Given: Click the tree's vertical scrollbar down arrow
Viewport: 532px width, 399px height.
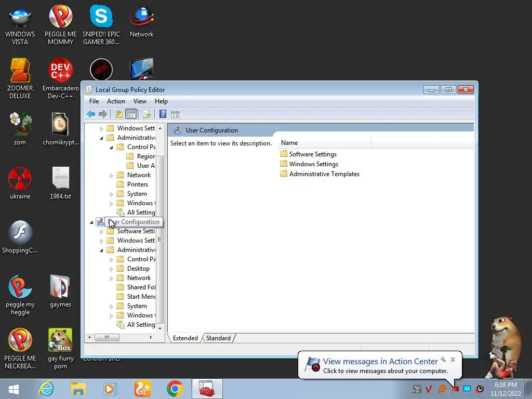Looking at the screenshot, I should pos(160,328).
